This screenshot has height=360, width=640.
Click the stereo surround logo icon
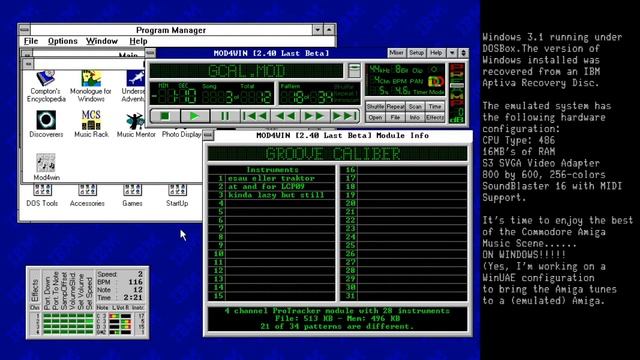(x=436, y=81)
